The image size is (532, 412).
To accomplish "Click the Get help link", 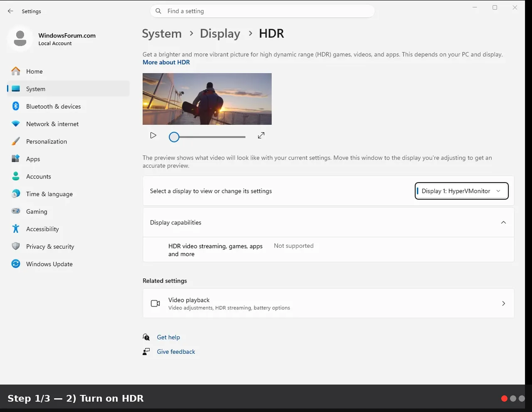I will tap(168, 337).
